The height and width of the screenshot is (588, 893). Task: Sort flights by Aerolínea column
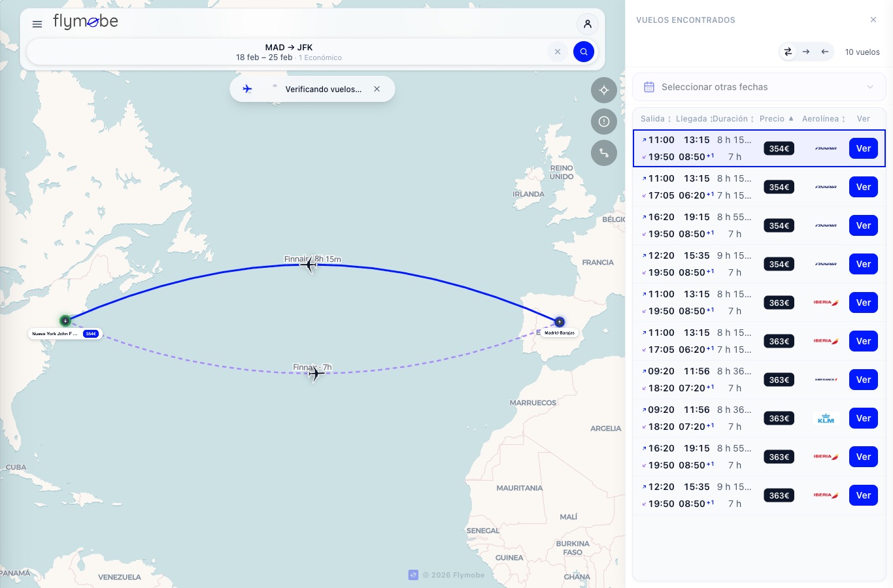[x=824, y=119]
